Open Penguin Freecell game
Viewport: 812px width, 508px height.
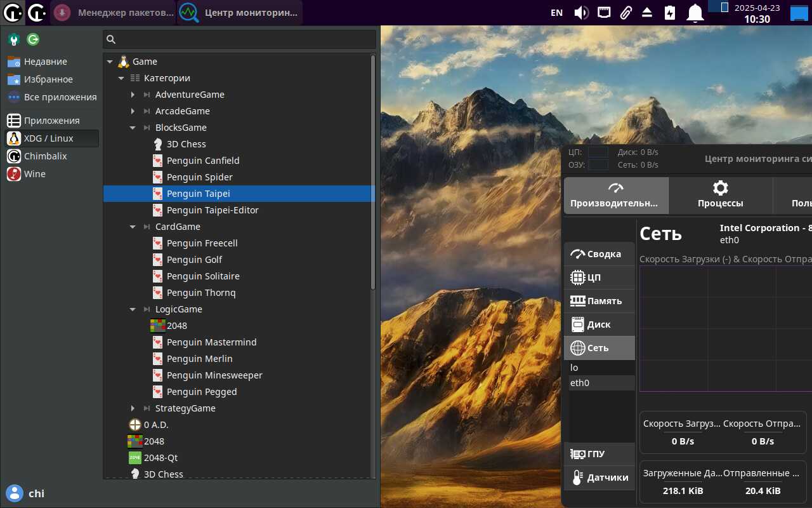[202, 243]
